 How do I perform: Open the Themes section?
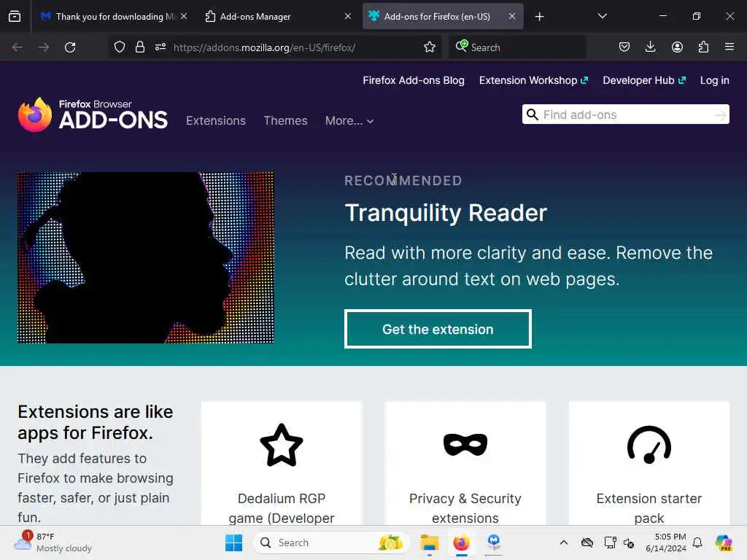click(x=285, y=121)
